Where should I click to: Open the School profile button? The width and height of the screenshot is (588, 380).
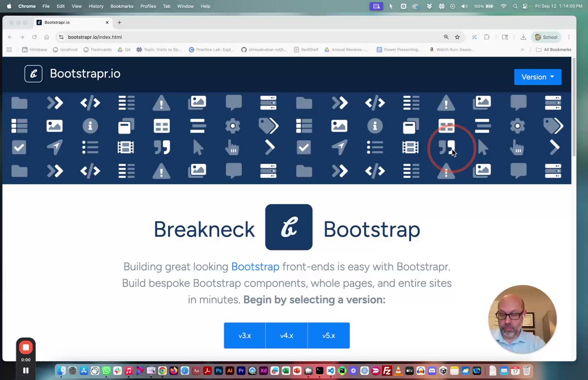pos(546,37)
